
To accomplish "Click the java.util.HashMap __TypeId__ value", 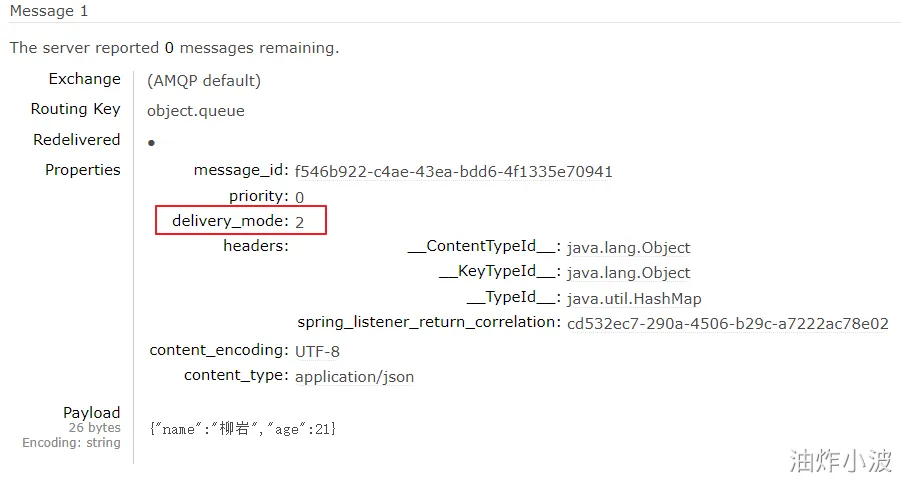I will click(634, 298).
